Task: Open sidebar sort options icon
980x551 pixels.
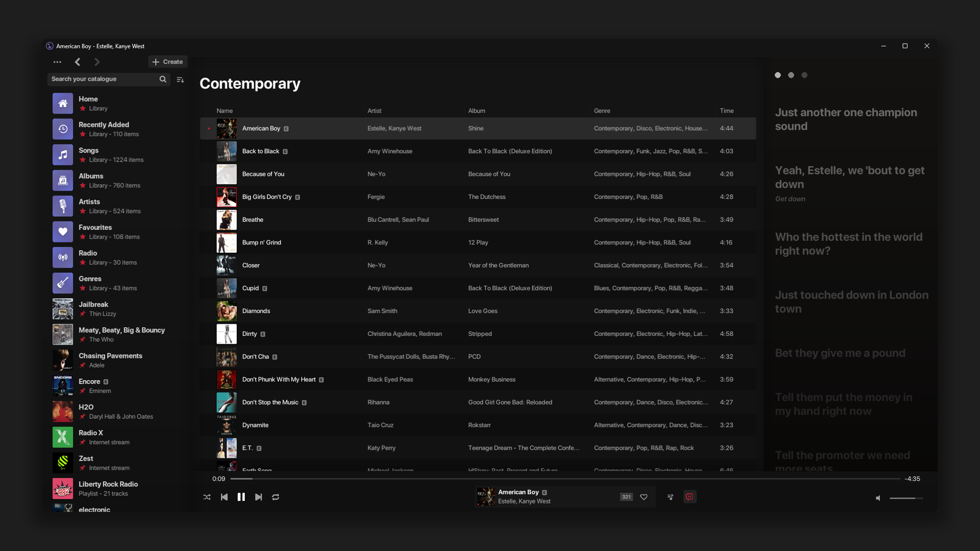Action: pos(180,79)
